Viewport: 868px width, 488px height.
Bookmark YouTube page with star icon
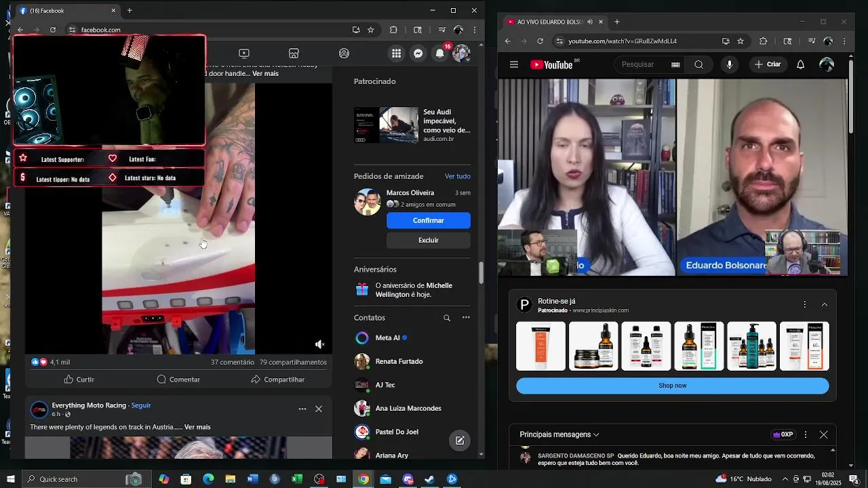tap(741, 41)
